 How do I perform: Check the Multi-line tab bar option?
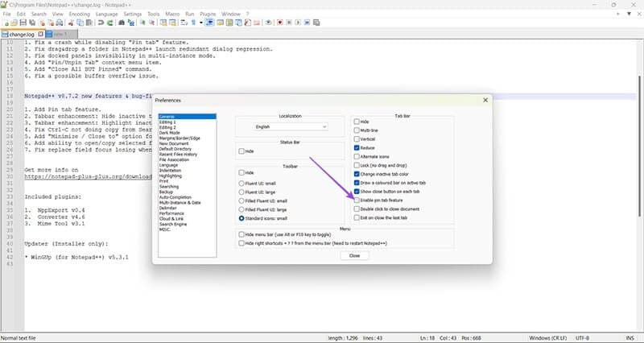357,130
